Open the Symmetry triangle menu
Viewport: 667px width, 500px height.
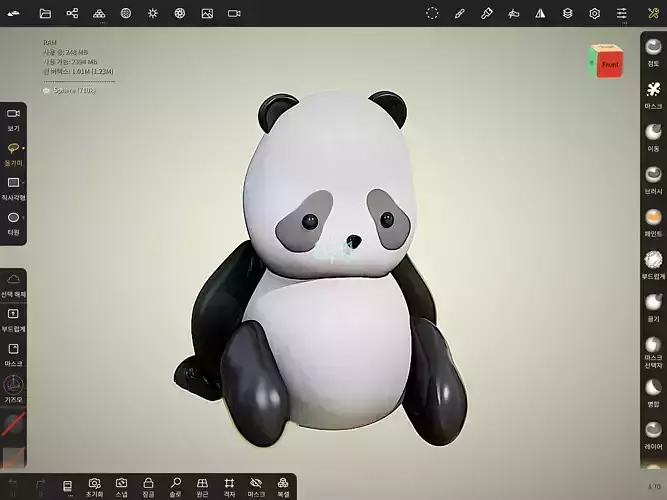tap(540, 14)
